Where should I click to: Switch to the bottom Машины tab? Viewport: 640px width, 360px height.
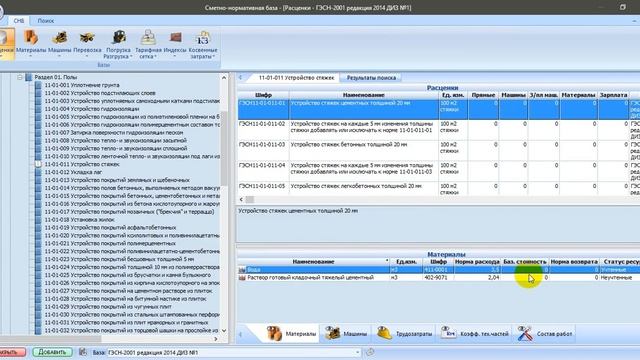pos(346,333)
